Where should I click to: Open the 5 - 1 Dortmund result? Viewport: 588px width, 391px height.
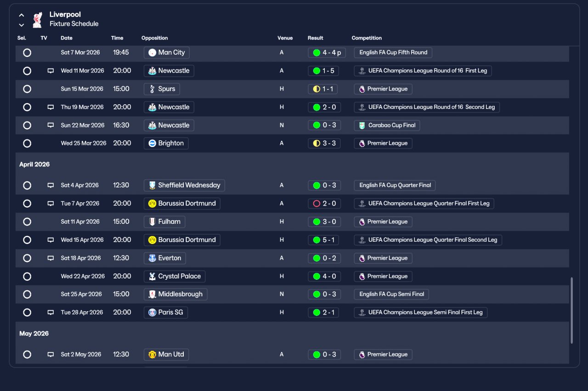click(324, 240)
